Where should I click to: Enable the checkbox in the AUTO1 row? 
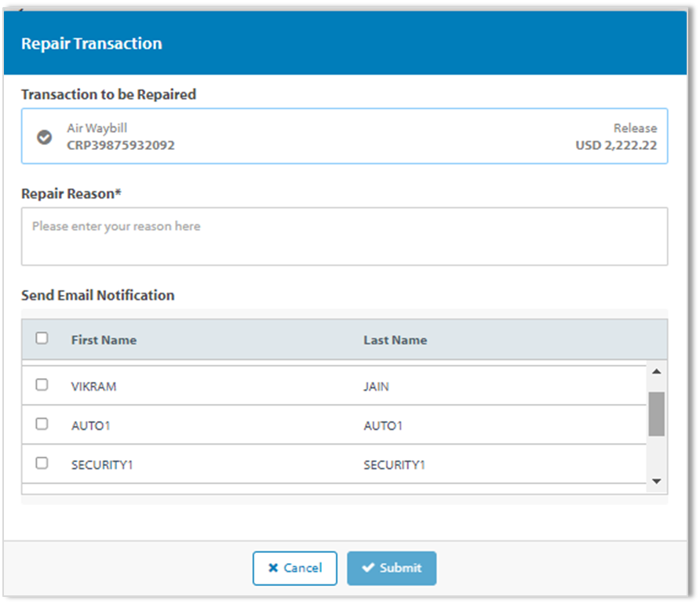coord(42,424)
